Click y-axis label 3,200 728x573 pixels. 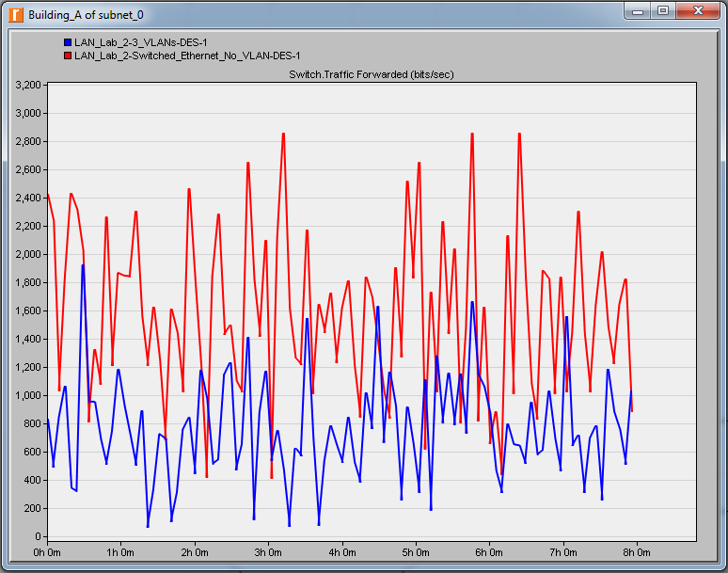pos(28,85)
